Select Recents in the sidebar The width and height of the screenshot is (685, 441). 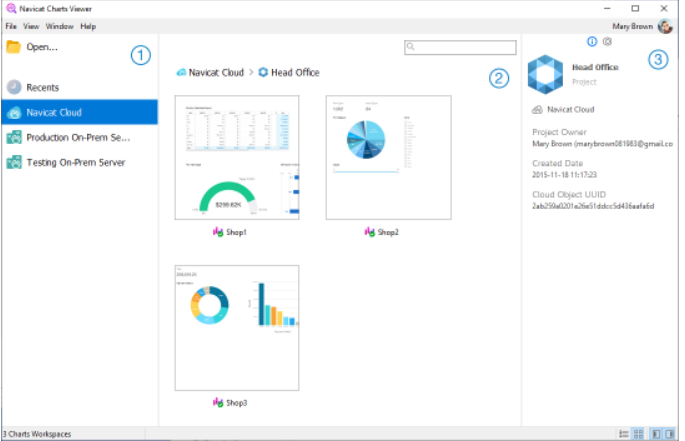coord(80,87)
